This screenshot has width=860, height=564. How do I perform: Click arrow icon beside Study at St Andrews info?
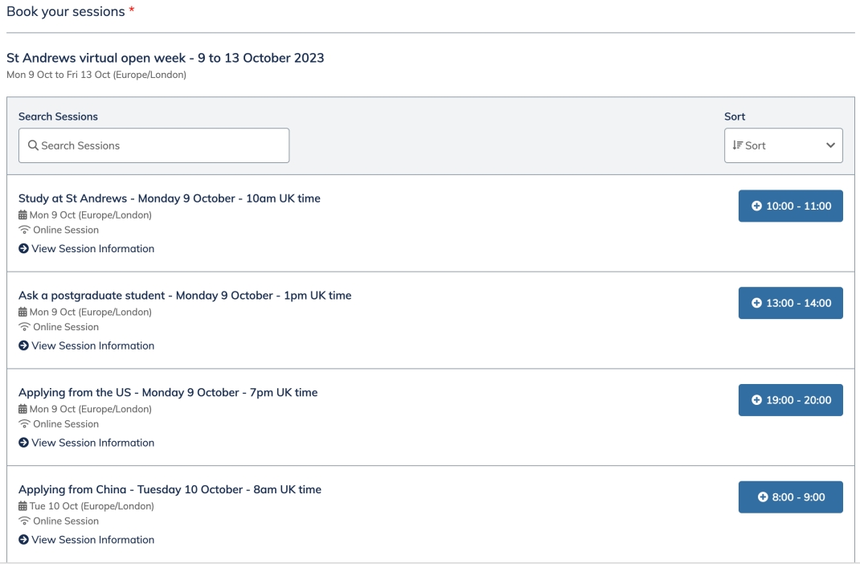click(x=24, y=249)
